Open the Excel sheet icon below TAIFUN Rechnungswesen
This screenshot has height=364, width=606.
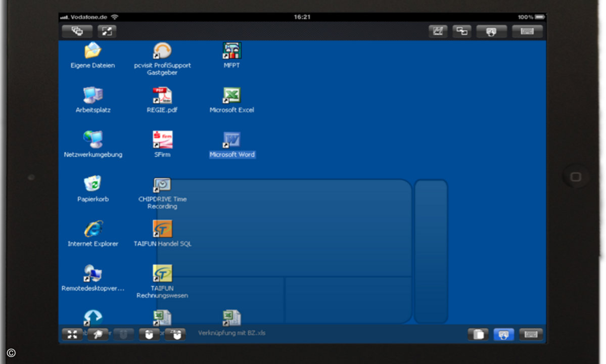tap(162, 318)
